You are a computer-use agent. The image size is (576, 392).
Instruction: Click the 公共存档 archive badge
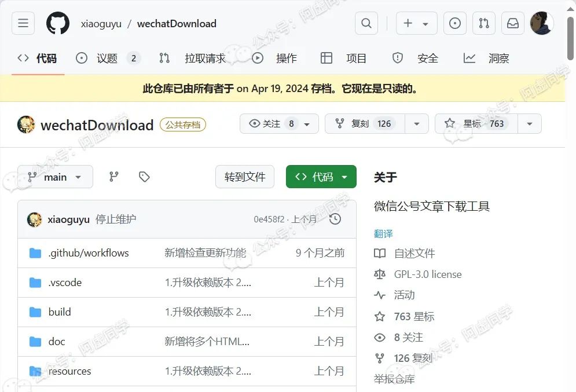coord(182,124)
